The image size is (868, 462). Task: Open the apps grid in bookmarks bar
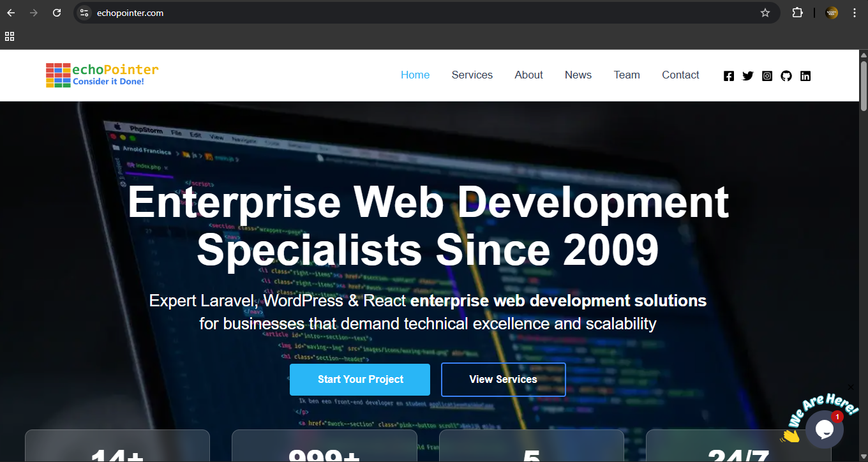pos(10,37)
